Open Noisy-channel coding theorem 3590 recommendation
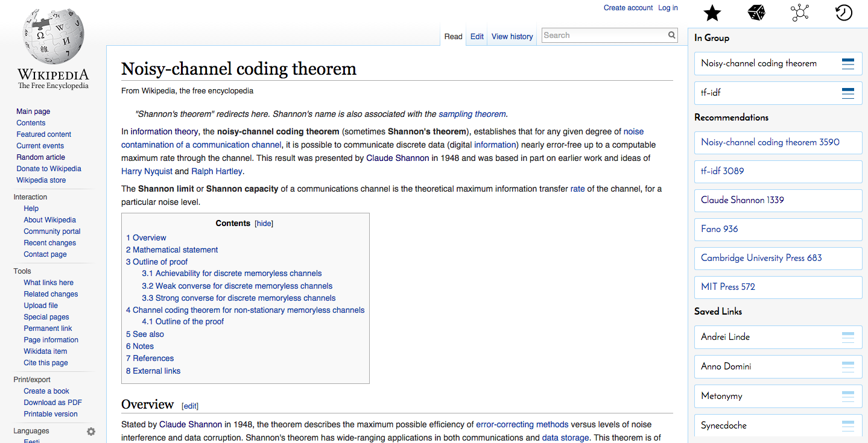The image size is (868, 443). pos(778,142)
